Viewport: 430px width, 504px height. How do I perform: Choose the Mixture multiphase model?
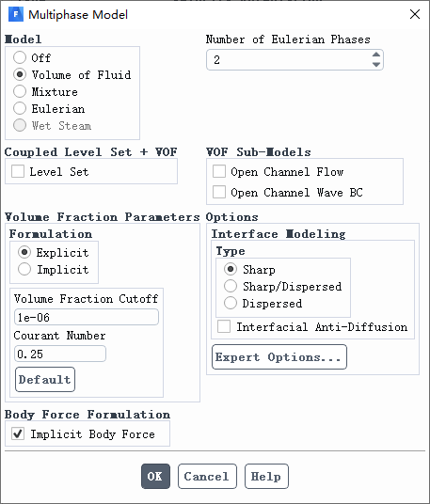[x=20, y=91]
